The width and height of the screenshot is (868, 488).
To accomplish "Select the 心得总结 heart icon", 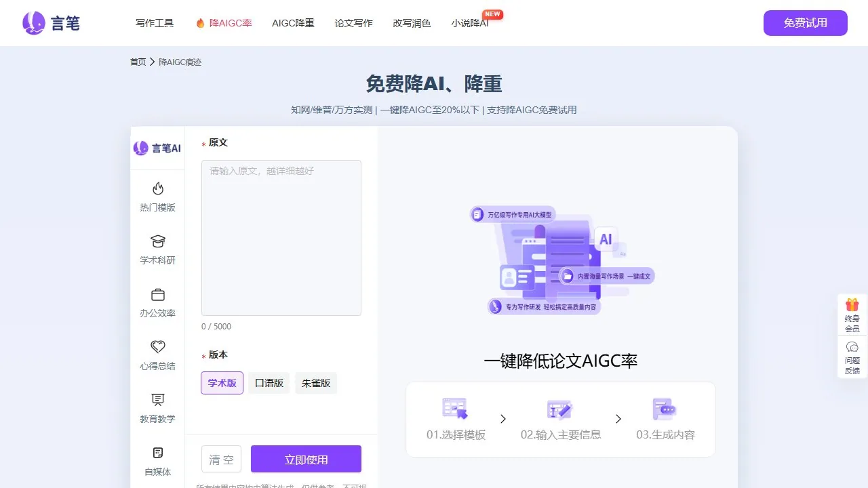I will [157, 347].
